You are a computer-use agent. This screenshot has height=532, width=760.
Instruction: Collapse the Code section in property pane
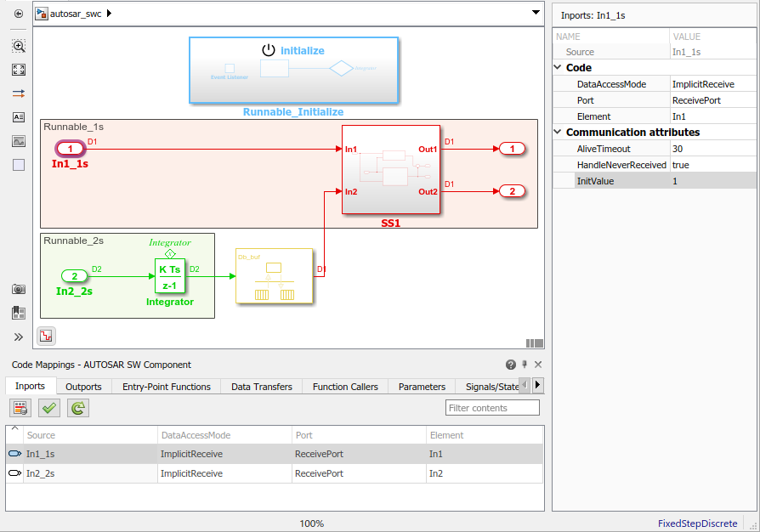[558, 67]
